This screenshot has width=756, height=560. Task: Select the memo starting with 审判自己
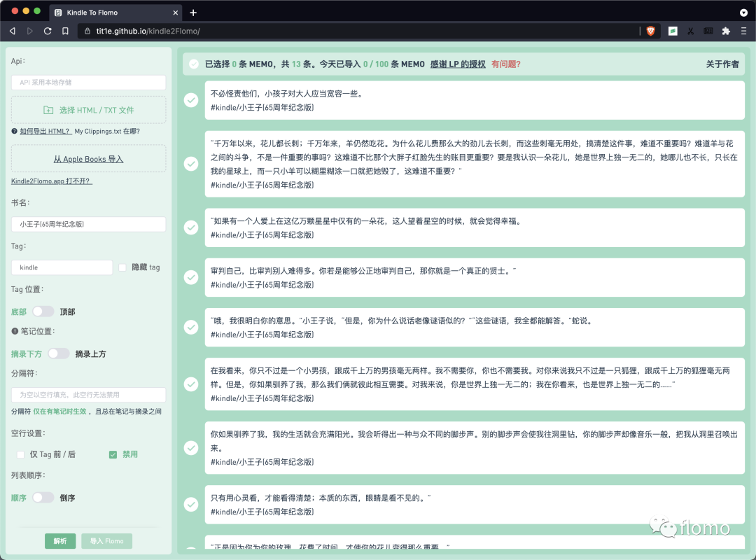(x=191, y=277)
